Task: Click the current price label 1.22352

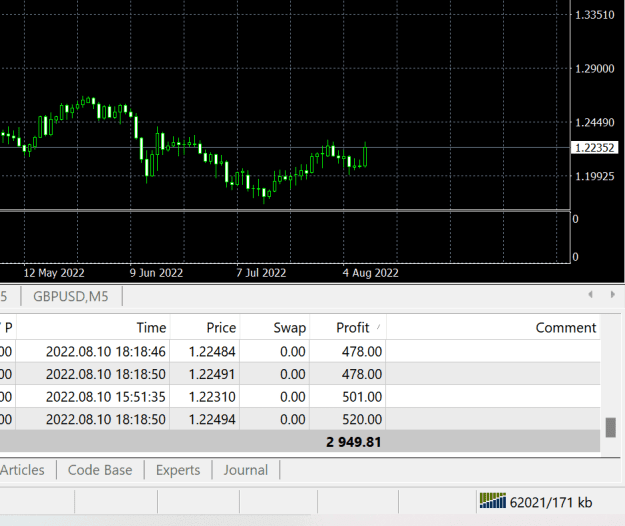Action: pos(595,148)
